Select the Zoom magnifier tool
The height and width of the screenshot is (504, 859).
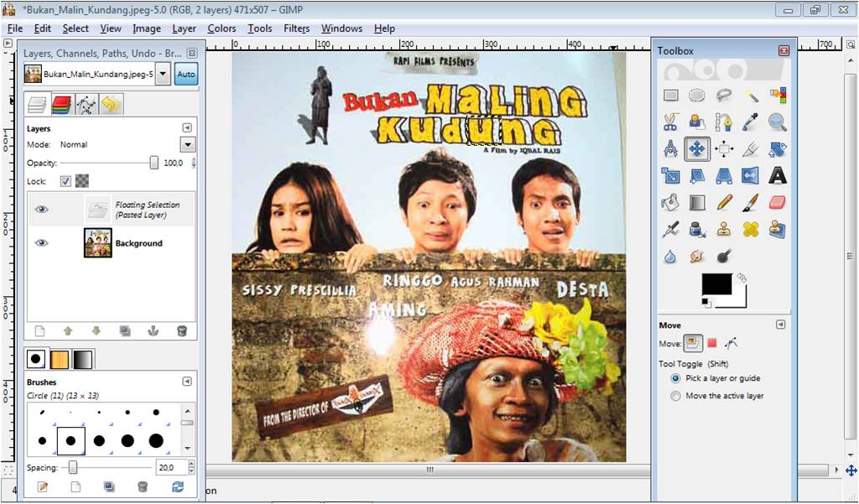[x=778, y=122]
